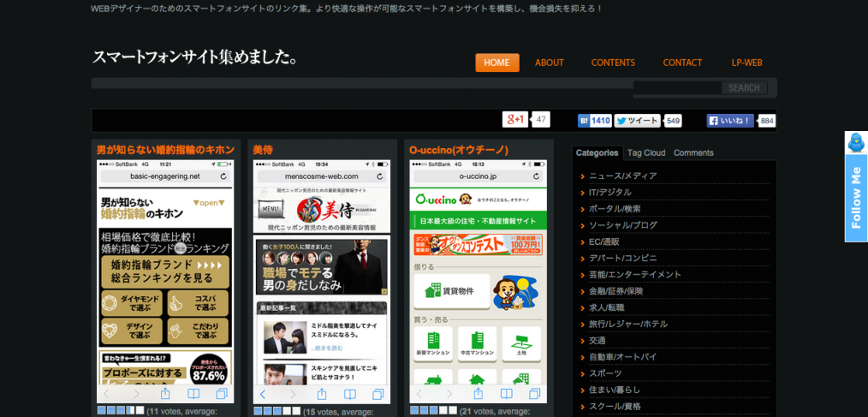Open the スクール/資格 category
This screenshot has height=417, width=868.
(x=615, y=406)
